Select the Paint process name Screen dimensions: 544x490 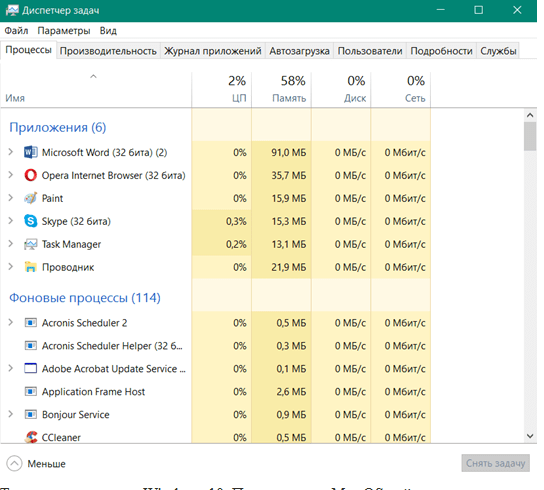tap(52, 198)
